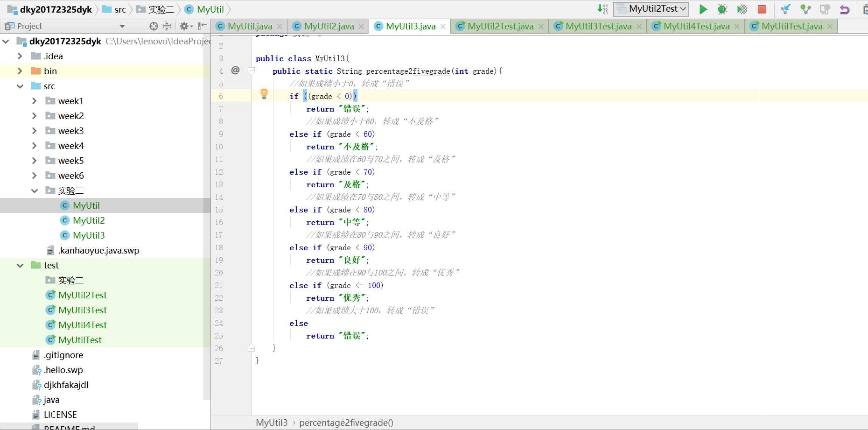This screenshot has height=430, width=868.
Task: Start debugging with the green bug icon
Action: click(722, 9)
